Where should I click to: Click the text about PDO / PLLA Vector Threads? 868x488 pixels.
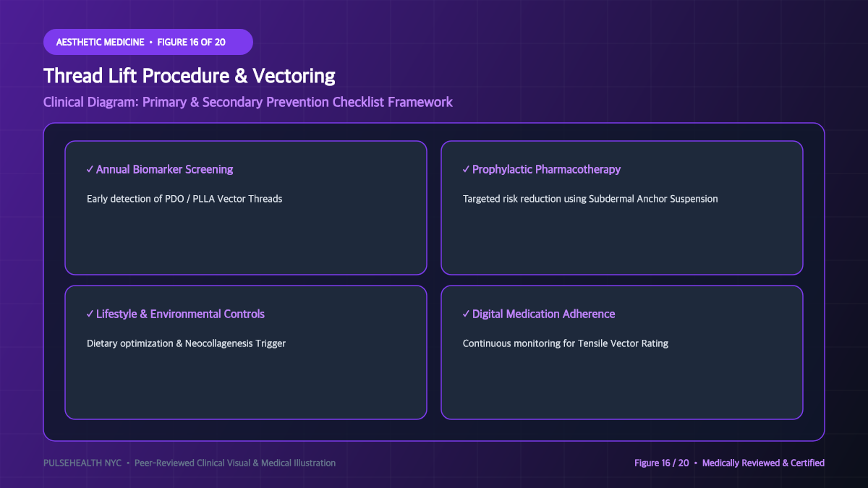(184, 198)
